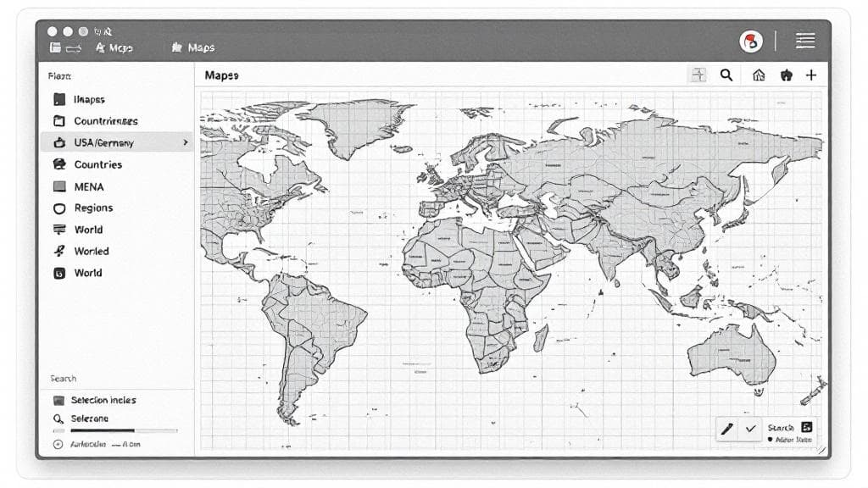Image resolution: width=868 pixels, height=488 pixels.
Task: Open the hamburger menu top right
Action: pyautogui.click(x=804, y=41)
